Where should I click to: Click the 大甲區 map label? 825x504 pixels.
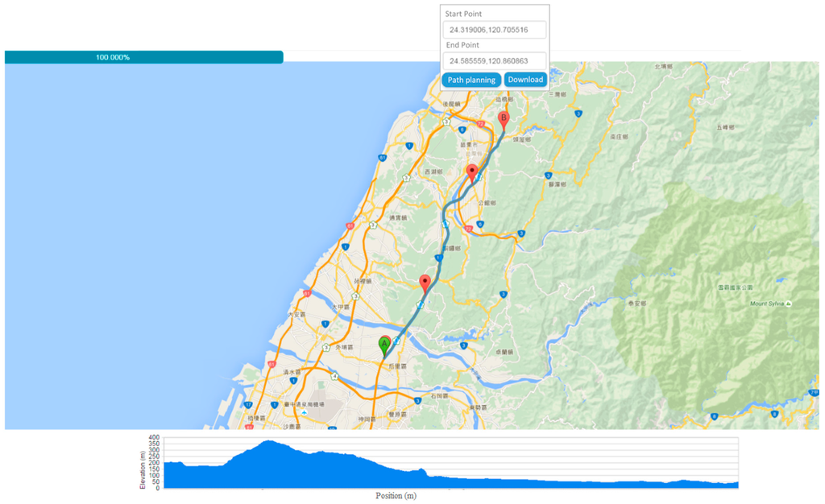coord(340,307)
